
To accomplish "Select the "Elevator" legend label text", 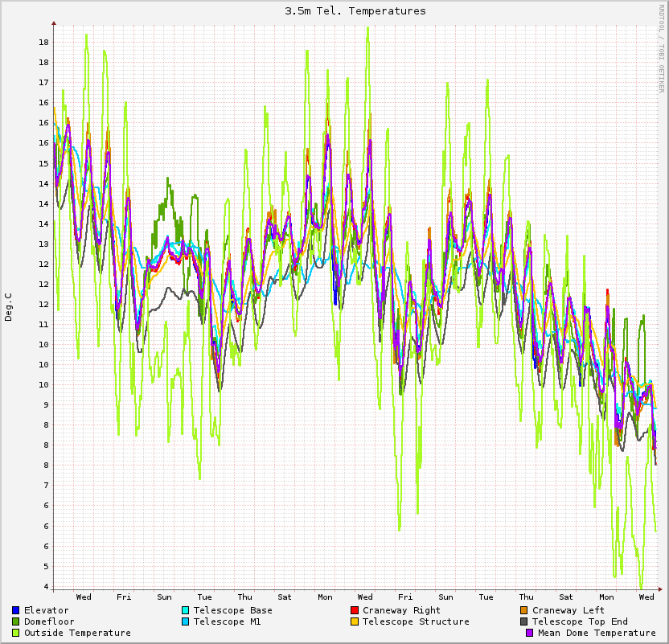I will tap(46, 610).
